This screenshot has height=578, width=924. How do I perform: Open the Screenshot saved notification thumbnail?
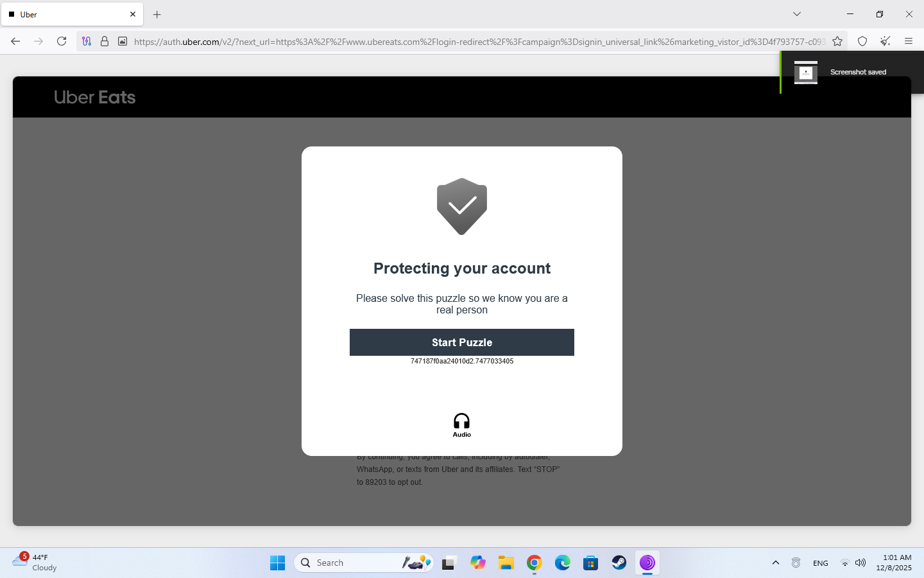(806, 72)
